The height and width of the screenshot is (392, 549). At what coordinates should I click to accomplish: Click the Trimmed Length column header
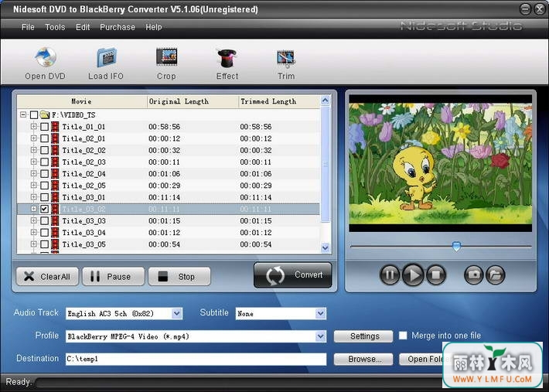(279, 101)
